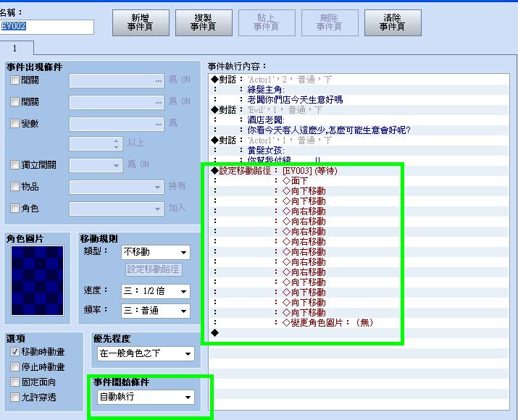Check the 允許穿透 option
This screenshot has height=420, width=518.
click(14, 397)
